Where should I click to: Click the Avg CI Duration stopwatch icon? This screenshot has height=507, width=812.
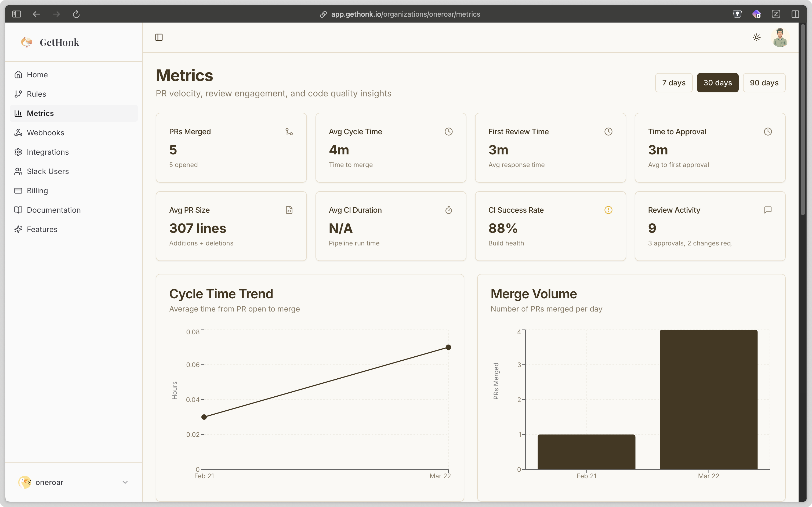[449, 210]
